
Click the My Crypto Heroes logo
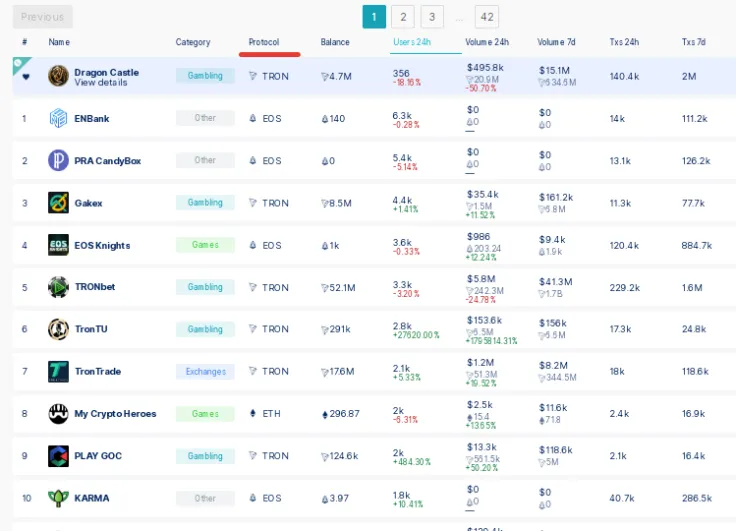pos(58,414)
